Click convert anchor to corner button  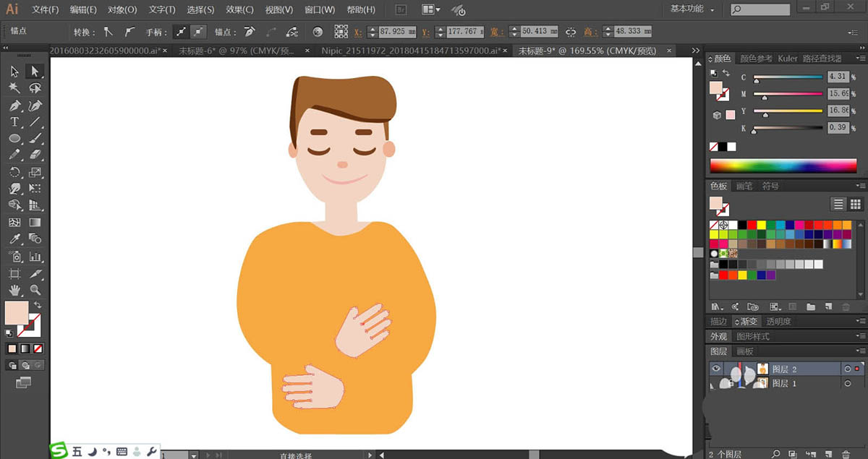[109, 32]
